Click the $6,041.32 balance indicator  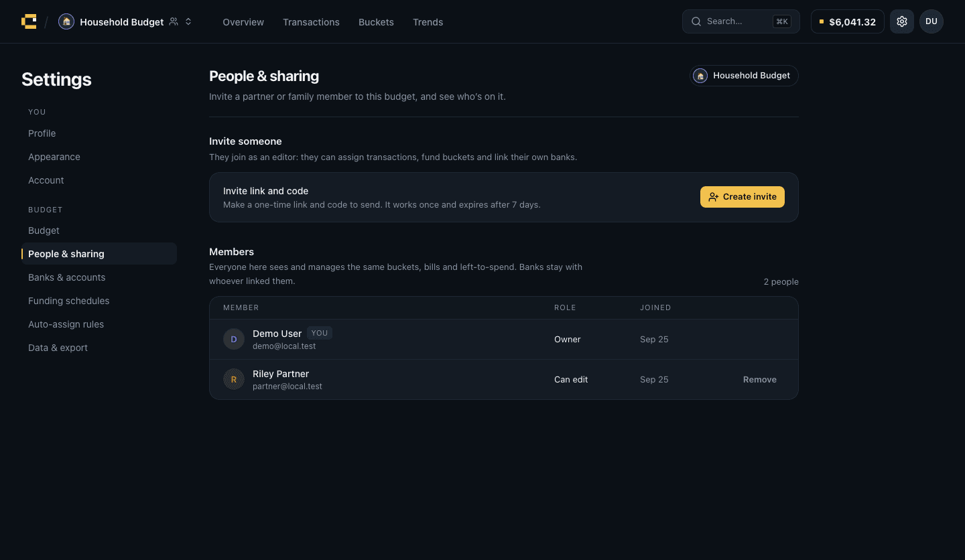[848, 21]
